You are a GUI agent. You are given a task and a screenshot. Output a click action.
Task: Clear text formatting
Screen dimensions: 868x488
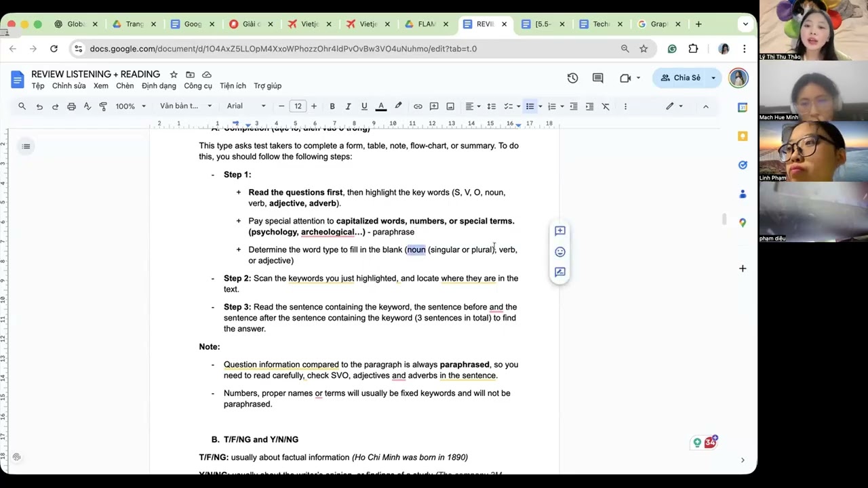coord(606,106)
